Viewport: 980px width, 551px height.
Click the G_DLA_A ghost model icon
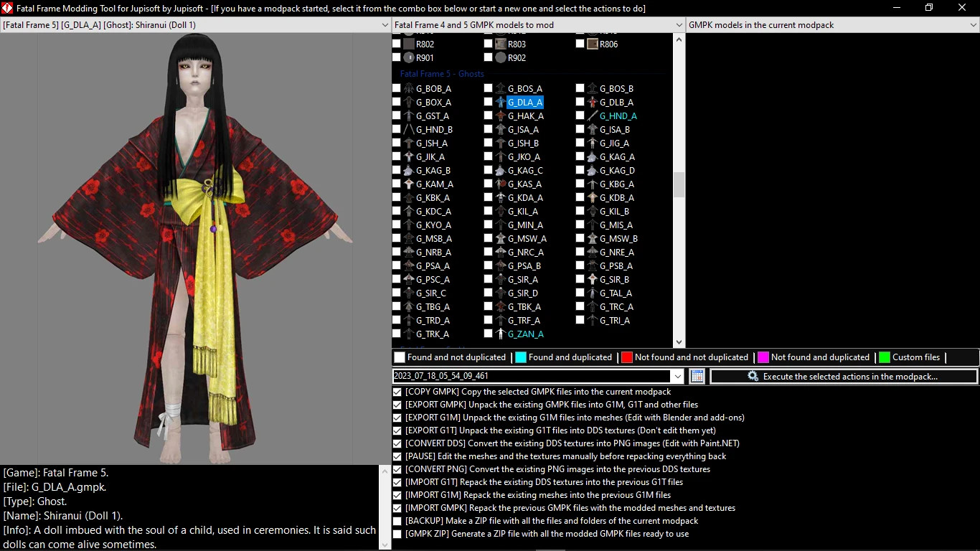coord(500,103)
